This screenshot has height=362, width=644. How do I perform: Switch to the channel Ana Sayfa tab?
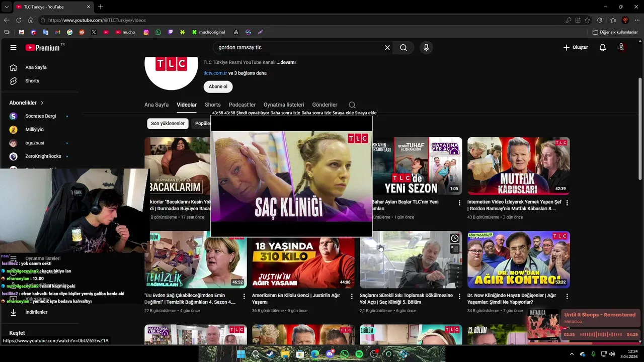pos(156,105)
